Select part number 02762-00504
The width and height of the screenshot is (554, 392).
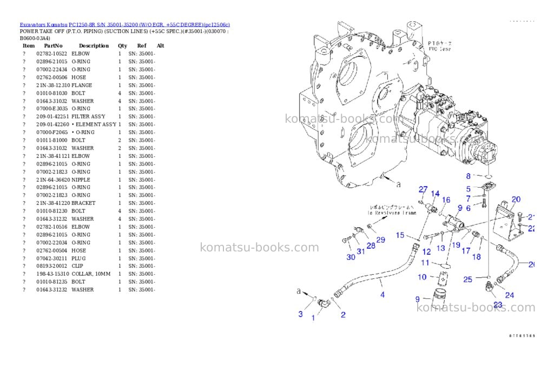tap(51, 250)
